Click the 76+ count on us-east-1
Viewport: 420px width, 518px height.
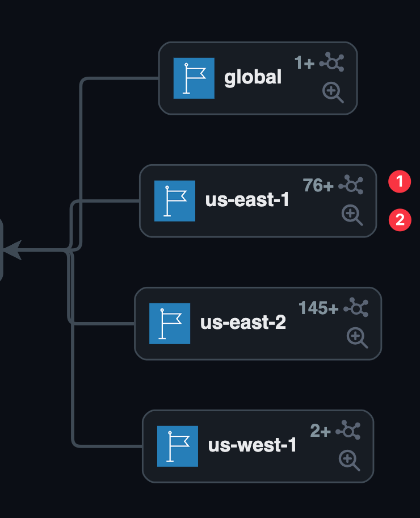318,185
